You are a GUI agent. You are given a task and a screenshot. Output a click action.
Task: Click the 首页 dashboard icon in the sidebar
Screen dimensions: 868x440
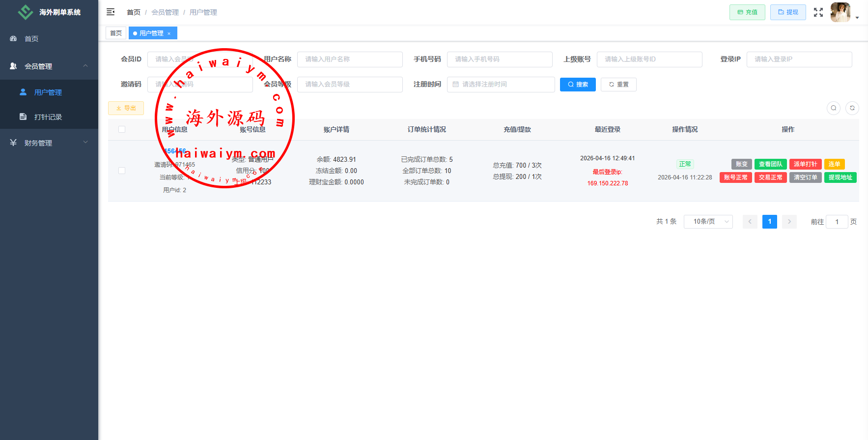(x=14, y=39)
